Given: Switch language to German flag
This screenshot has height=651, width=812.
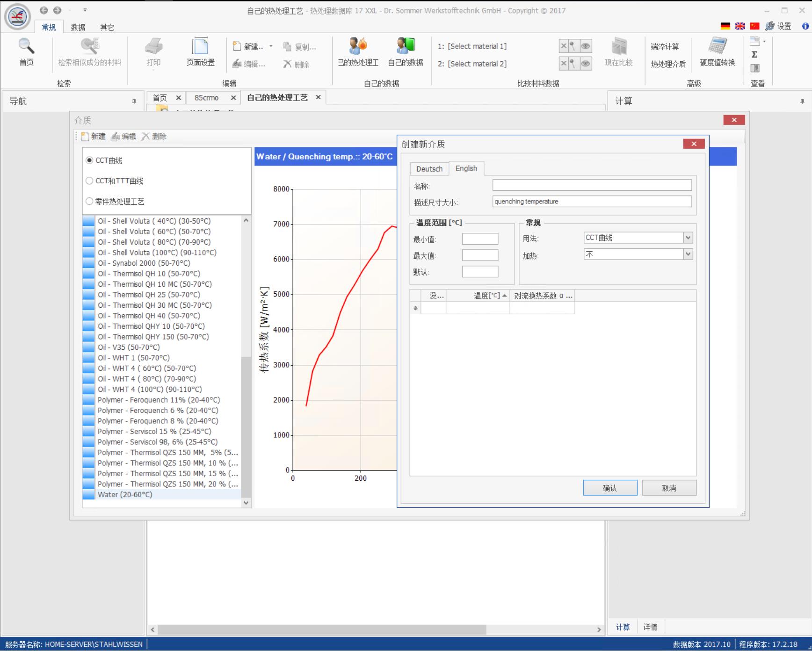Looking at the screenshot, I should (x=725, y=26).
